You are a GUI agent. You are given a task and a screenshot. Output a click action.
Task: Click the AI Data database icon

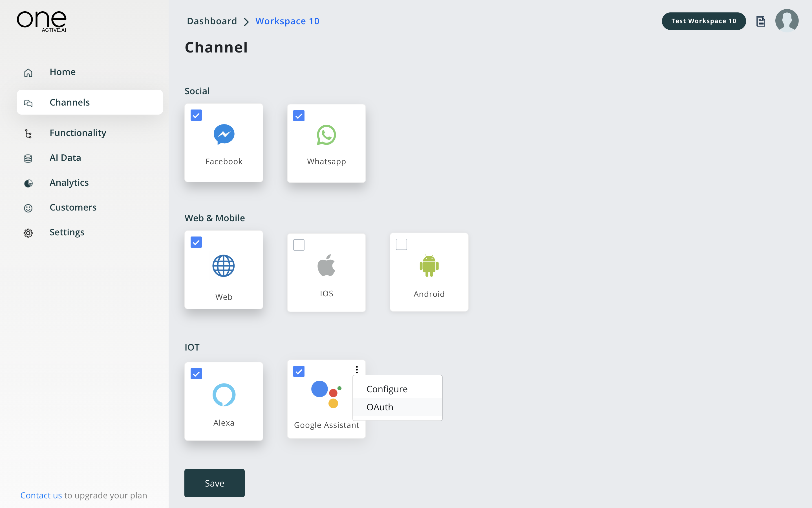point(28,158)
